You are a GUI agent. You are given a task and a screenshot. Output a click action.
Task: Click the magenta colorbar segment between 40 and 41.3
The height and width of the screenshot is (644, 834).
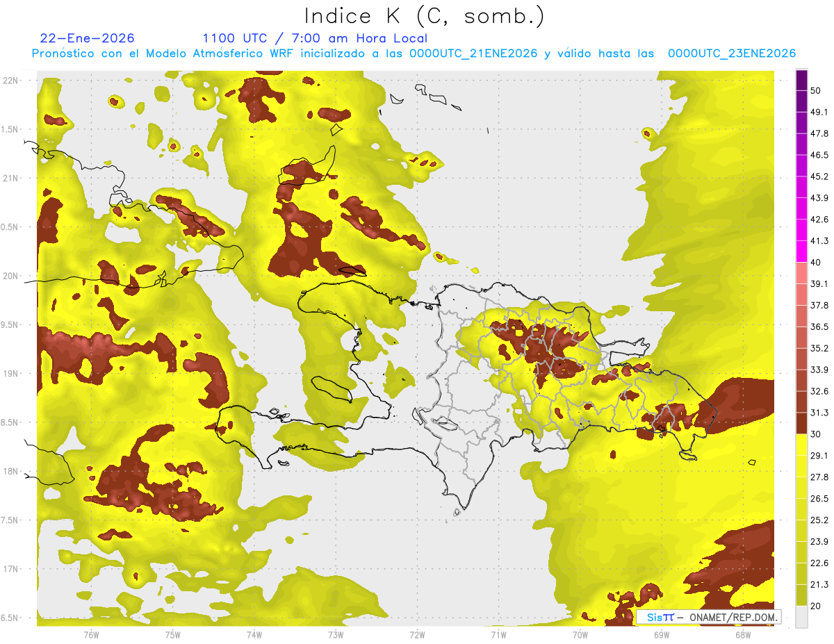click(x=801, y=251)
